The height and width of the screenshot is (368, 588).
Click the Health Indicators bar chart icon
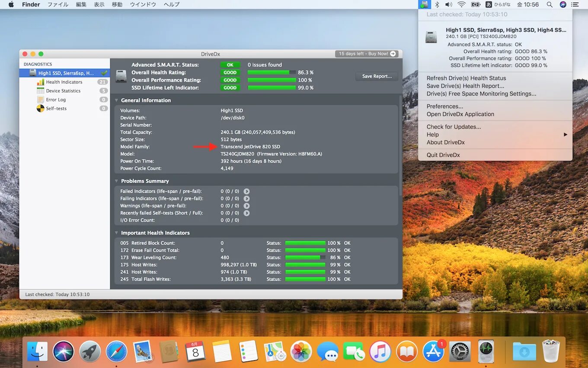coord(40,82)
